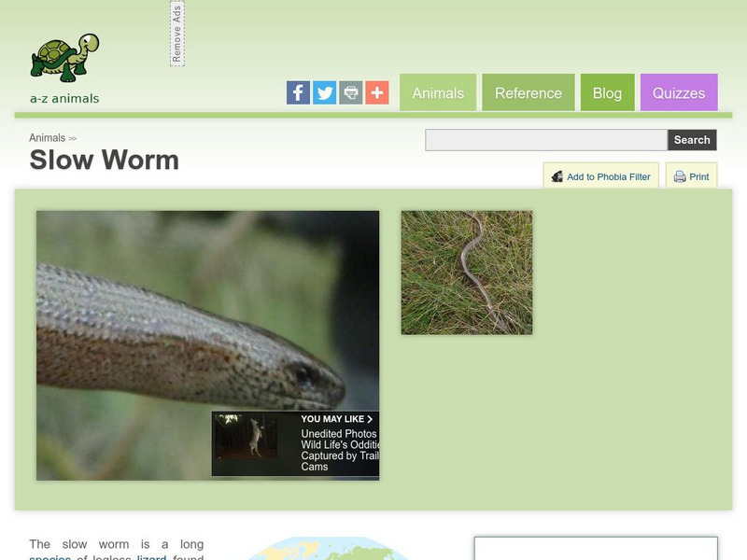Image resolution: width=747 pixels, height=560 pixels.
Task: Click the Remove Ads vertical label
Action: [177, 34]
